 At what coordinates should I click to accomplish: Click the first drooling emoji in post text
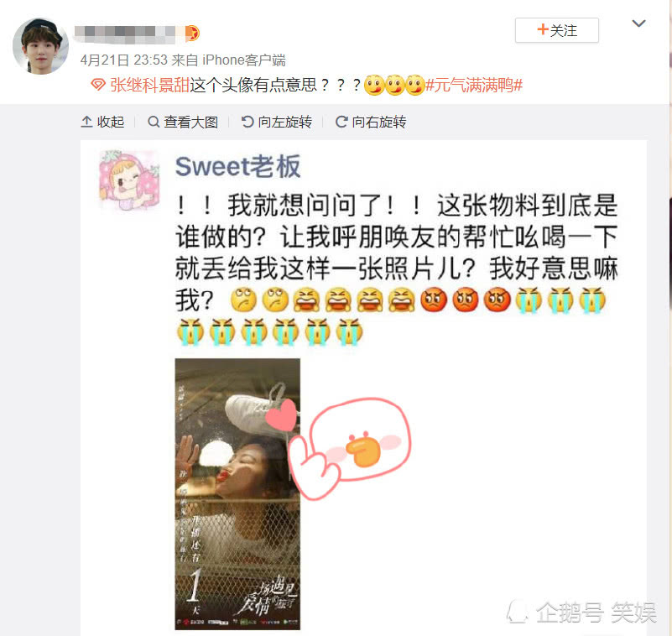373,85
